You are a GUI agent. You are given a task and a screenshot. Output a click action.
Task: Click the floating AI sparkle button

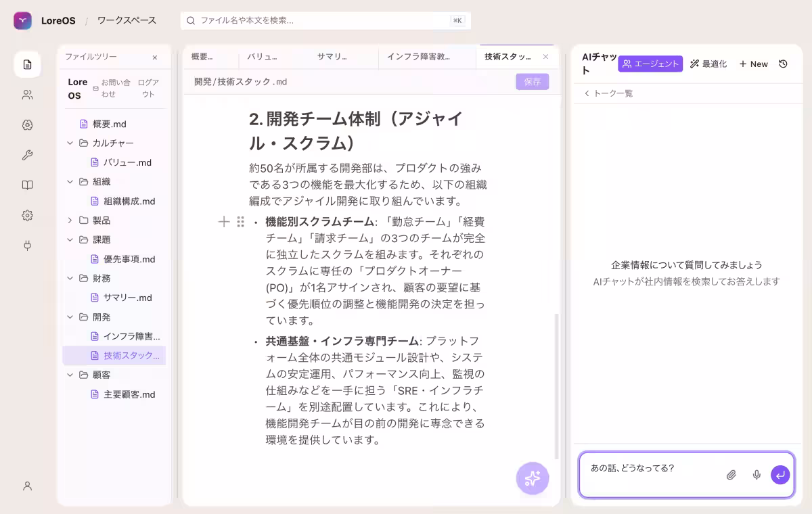click(533, 478)
